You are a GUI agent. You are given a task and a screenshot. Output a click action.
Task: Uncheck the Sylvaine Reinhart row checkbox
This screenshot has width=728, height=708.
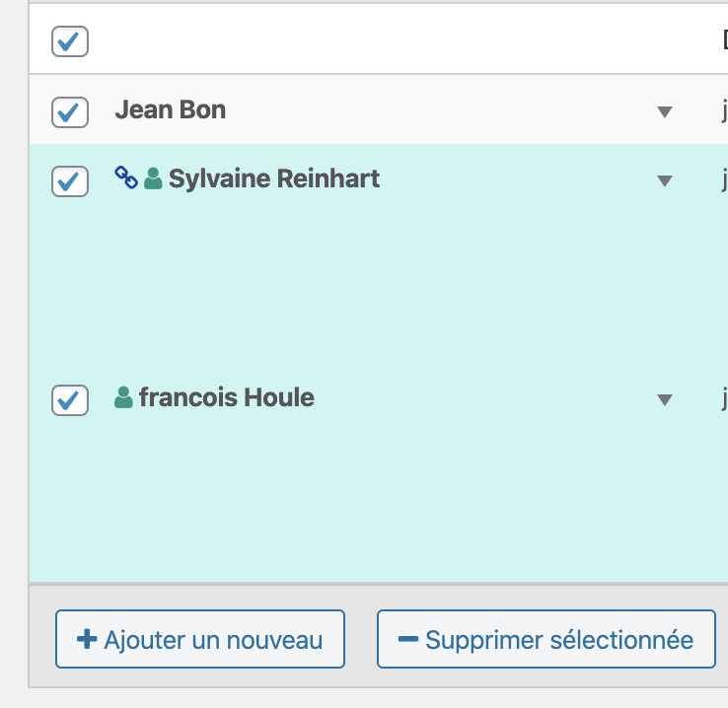click(70, 181)
